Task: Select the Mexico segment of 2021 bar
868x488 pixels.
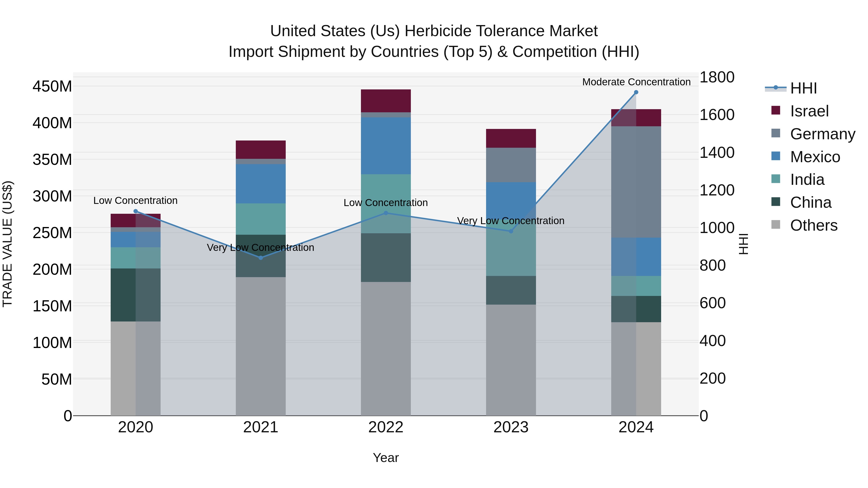Action: [261, 184]
